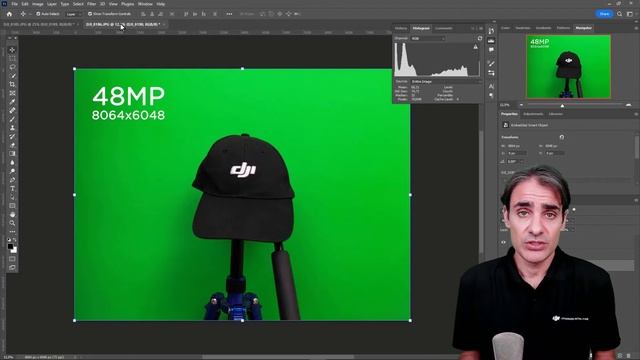This screenshot has width=640, height=360.
Task: Select the Brush tool
Action: [x=12, y=119]
